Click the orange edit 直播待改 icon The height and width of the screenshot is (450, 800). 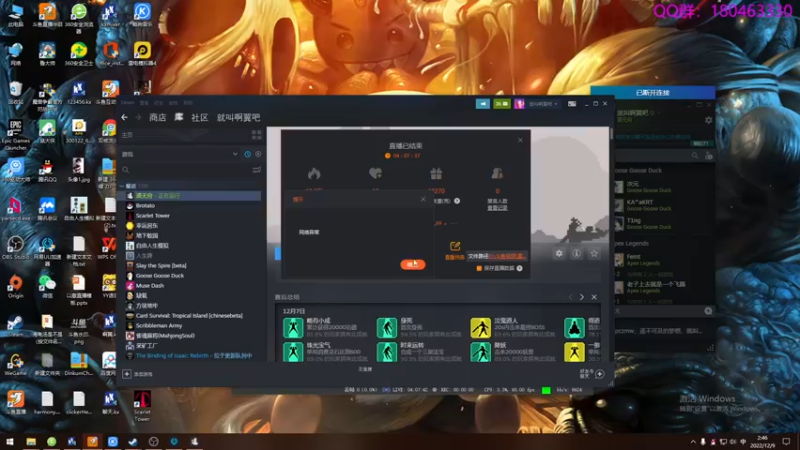pyautogui.click(x=455, y=246)
